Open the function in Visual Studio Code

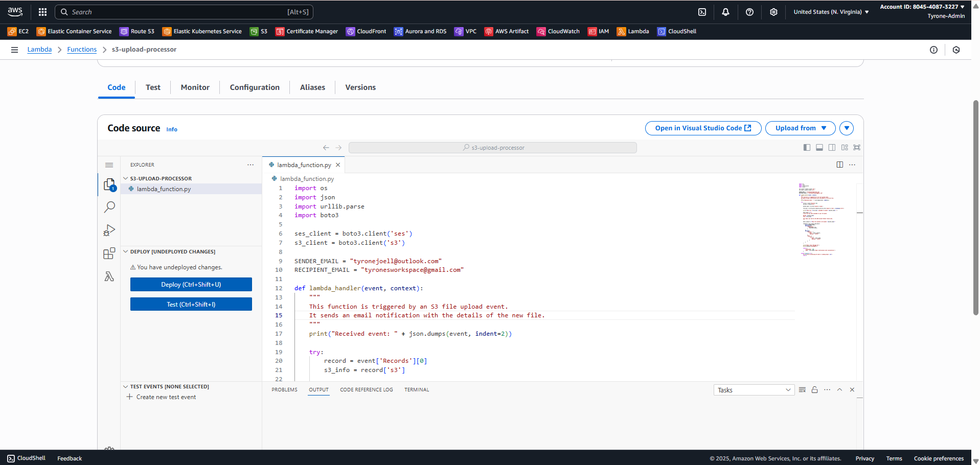coord(703,128)
